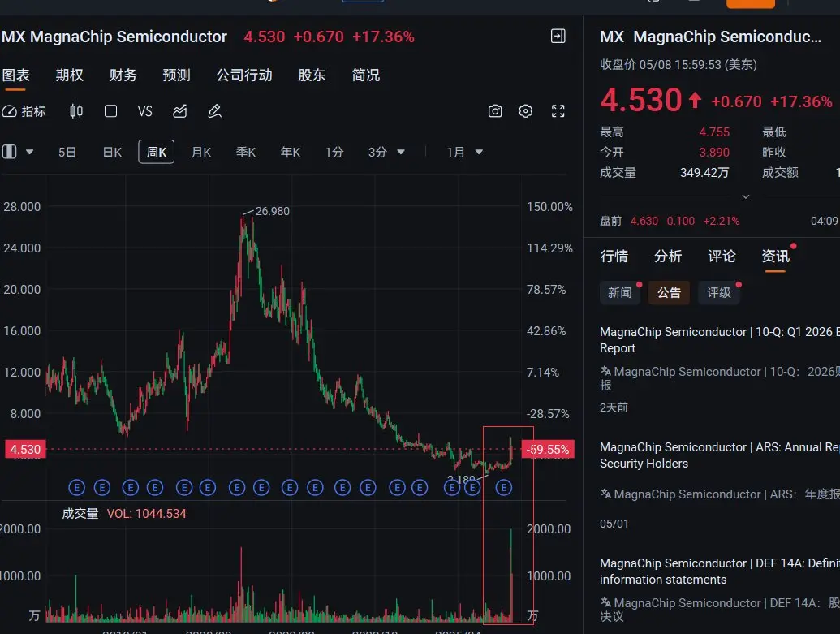Switch to the 图表 tab

point(15,75)
